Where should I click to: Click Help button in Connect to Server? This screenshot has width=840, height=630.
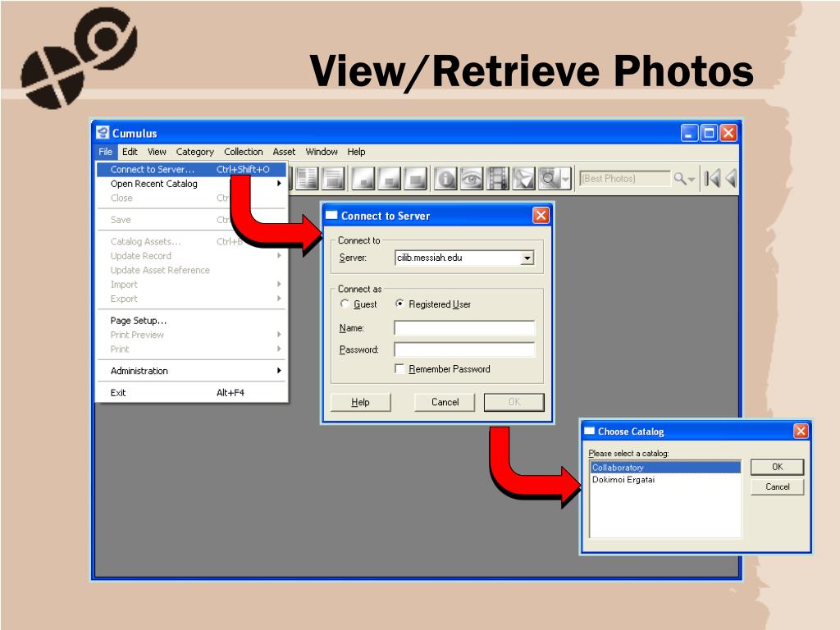pyautogui.click(x=361, y=402)
